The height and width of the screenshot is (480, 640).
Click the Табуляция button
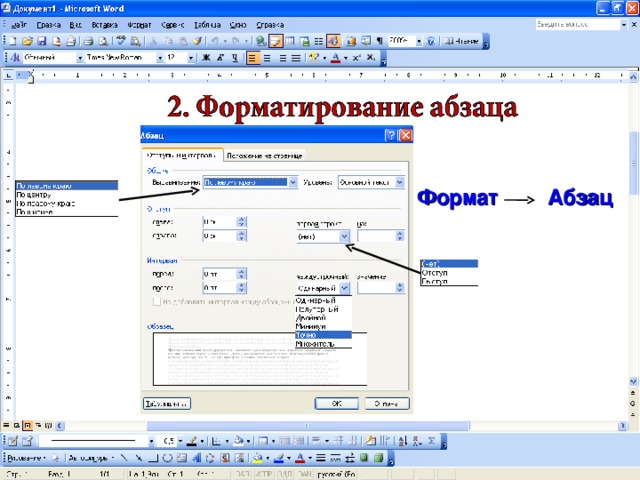pos(167,403)
